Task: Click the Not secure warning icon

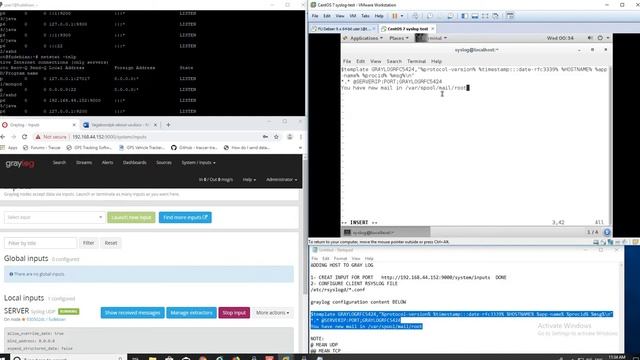Action: point(38,137)
